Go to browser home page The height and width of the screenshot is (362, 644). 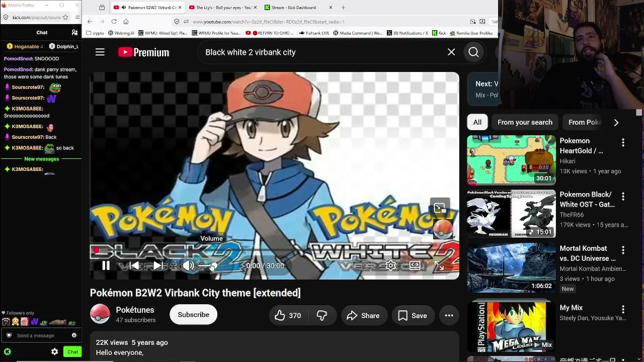[126, 22]
